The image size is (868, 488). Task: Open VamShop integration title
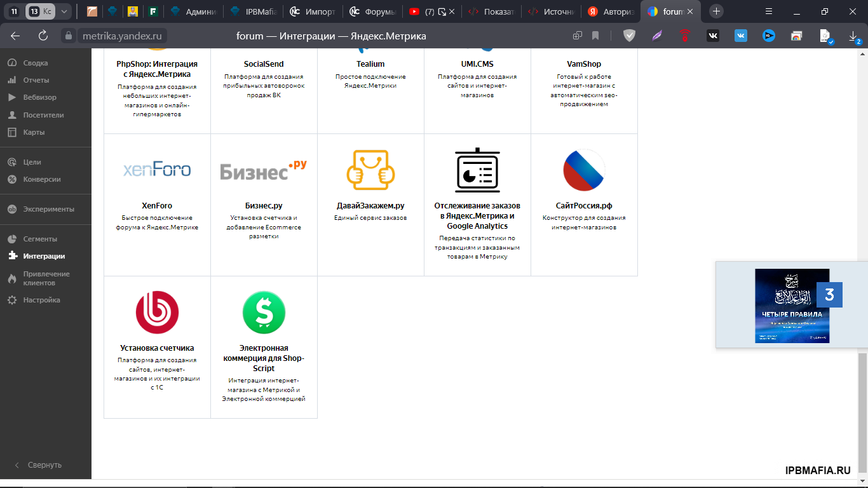(x=584, y=64)
